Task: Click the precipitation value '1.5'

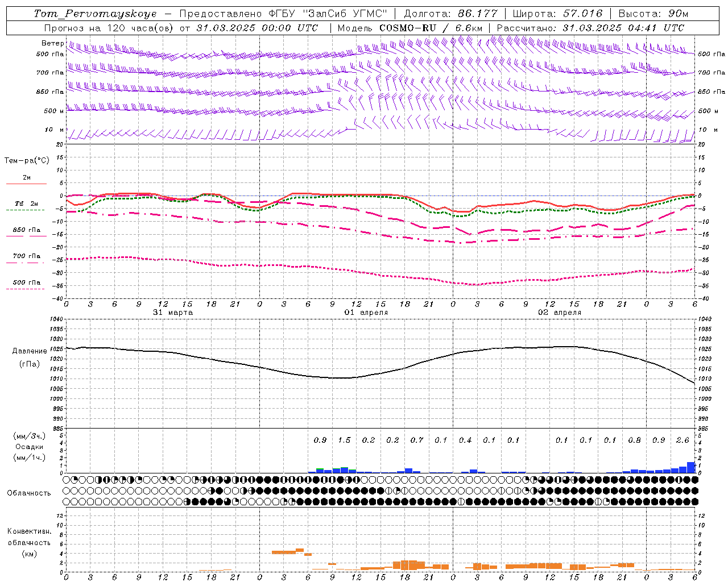Action: [x=345, y=440]
